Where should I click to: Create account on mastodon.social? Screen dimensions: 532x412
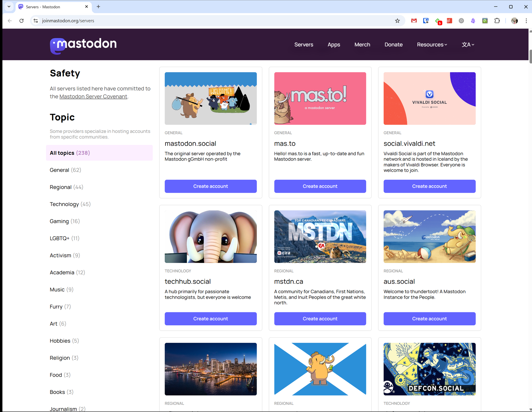coord(210,186)
